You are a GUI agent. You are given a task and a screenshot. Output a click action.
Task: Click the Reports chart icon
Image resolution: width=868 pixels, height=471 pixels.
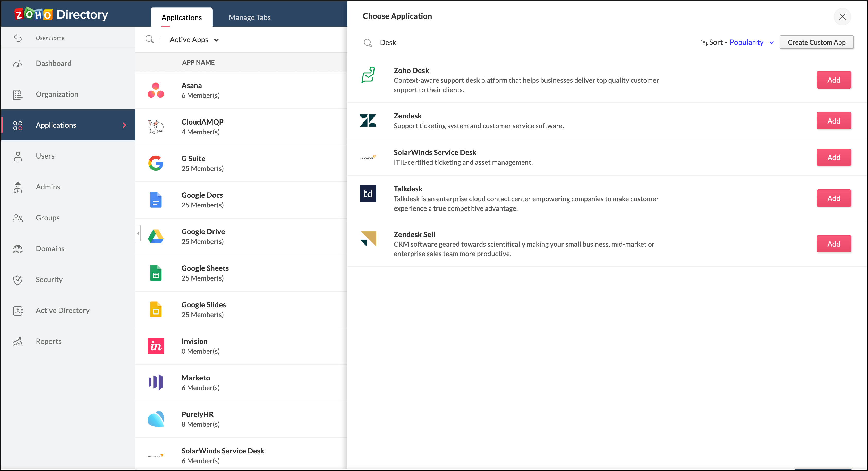pos(18,341)
